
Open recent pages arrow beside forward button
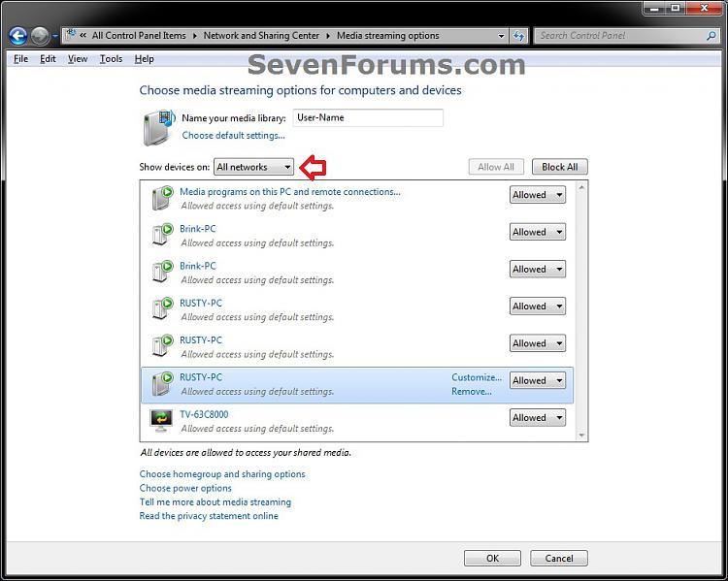(x=54, y=36)
